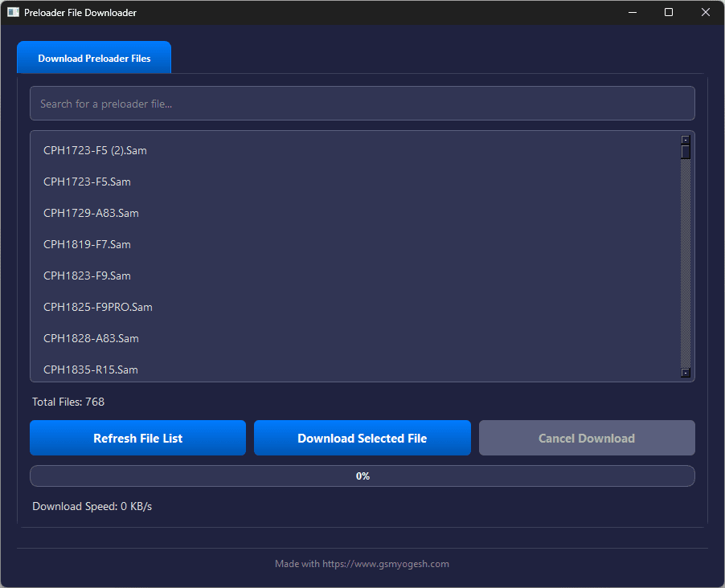The height and width of the screenshot is (588, 725).
Task: Click the file list scroll down arrow
Action: [x=686, y=373]
